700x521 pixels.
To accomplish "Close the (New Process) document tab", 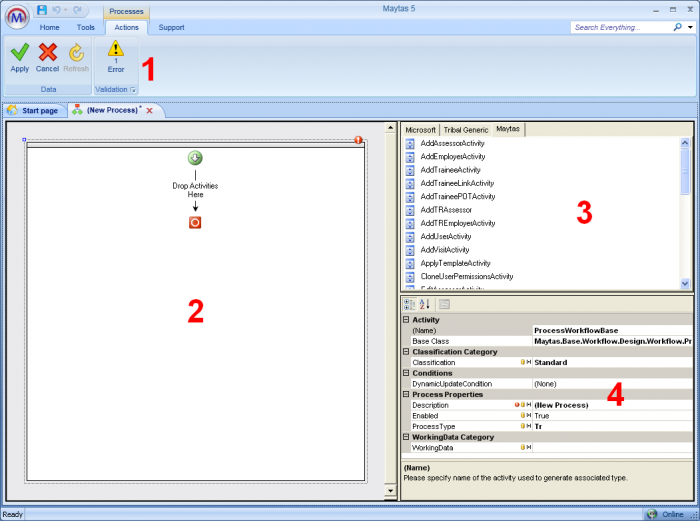I will pos(149,110).
